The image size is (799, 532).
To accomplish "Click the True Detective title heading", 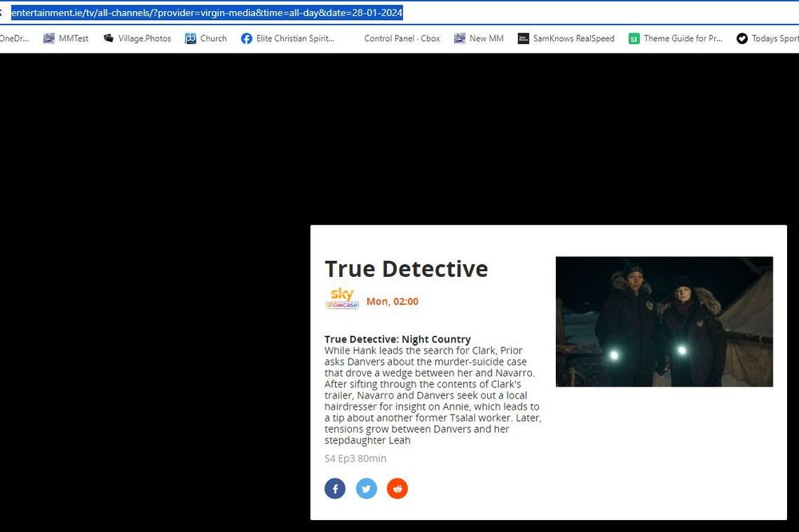I will 406,269.
